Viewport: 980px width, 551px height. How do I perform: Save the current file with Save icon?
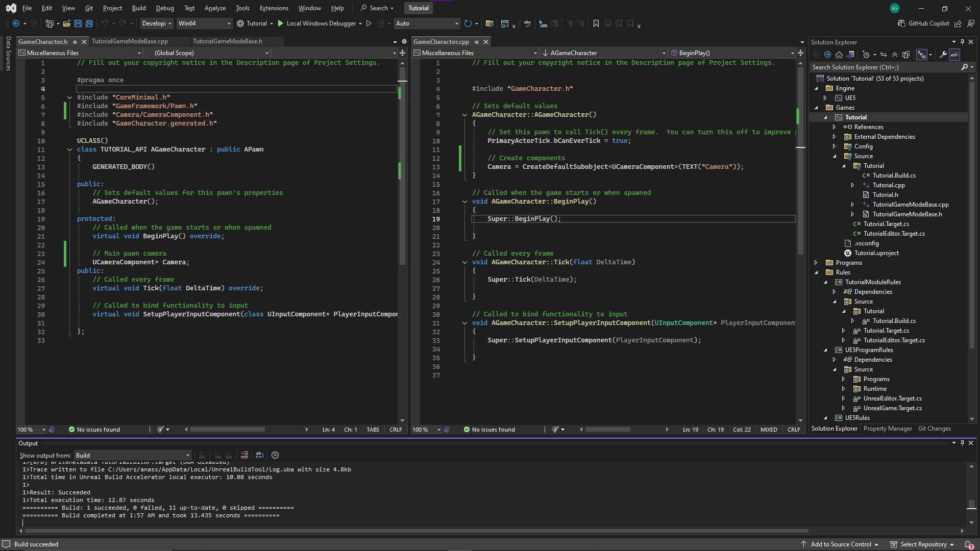(x=78, y=23)
